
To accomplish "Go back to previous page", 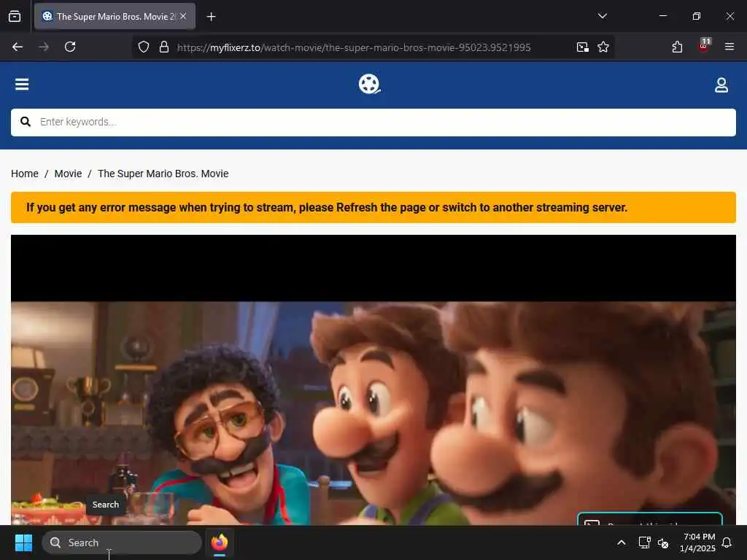I will click(x=18, y=47).
